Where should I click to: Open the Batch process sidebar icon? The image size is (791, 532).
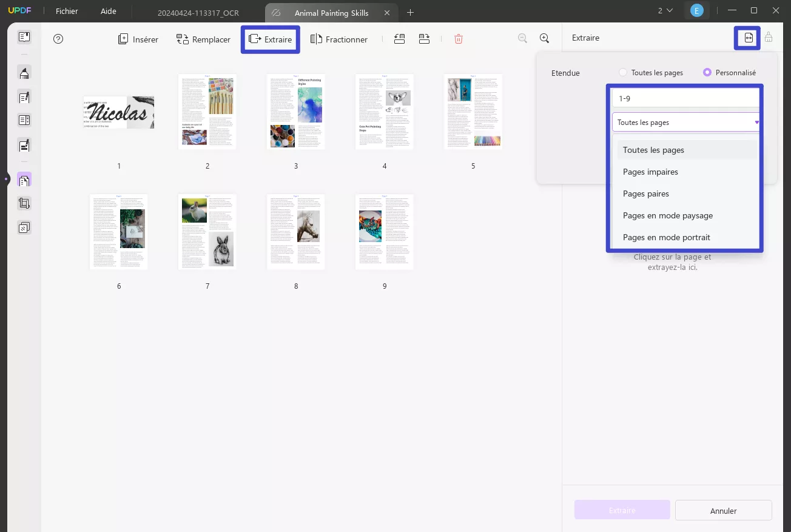pyautogui.click(x=24, y=228)
